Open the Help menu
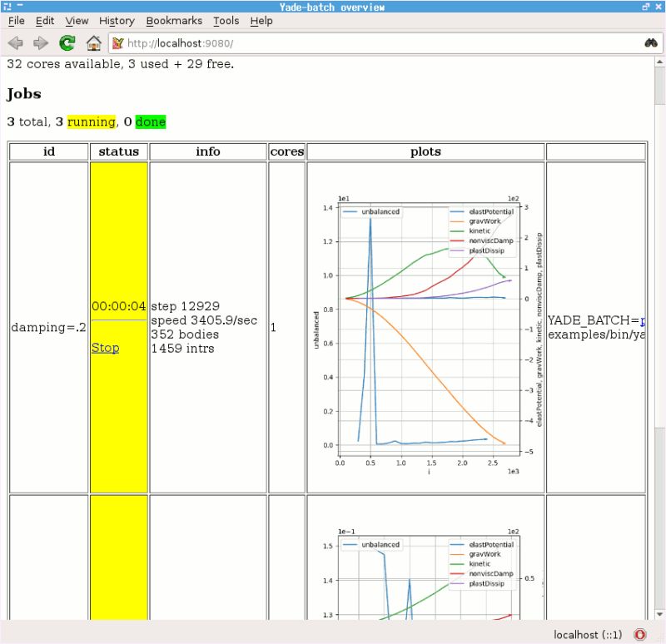666x644 pixels. pyautogui.click(x=261, y=21)
